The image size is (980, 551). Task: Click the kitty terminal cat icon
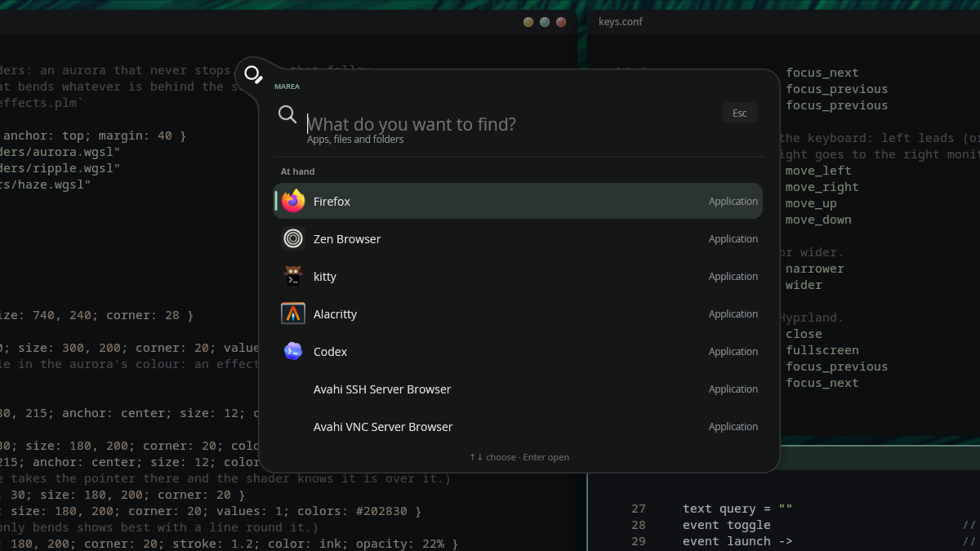293,276
